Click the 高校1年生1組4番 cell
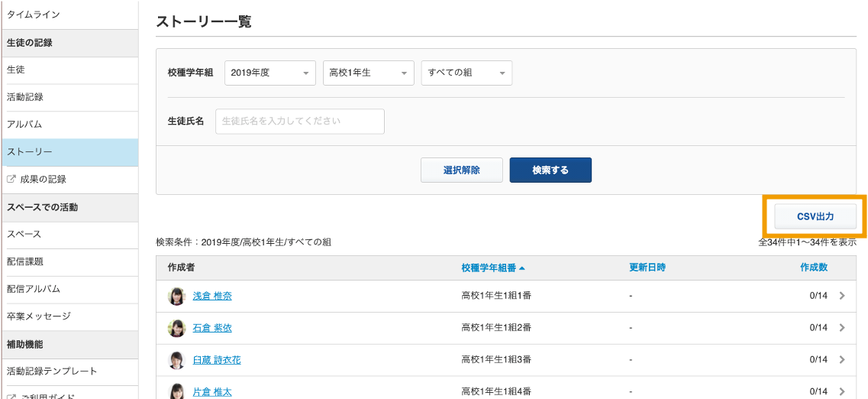The width and height of the screenshot is (868, 399). click(x=496, y=392)
